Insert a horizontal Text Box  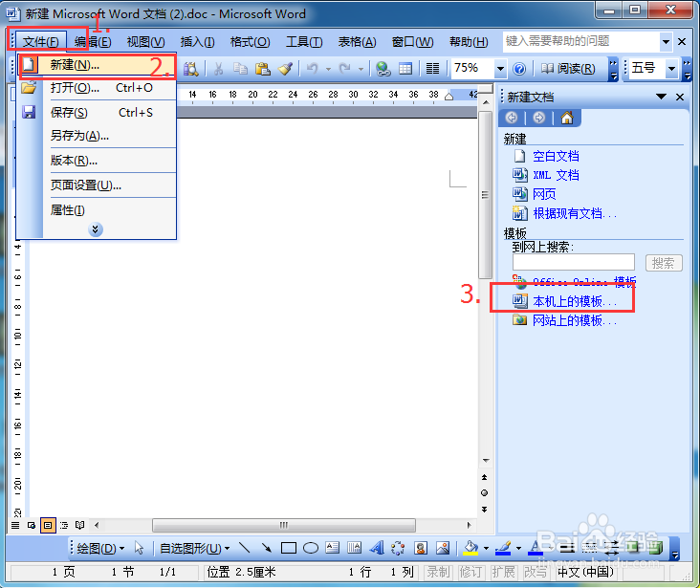(333, 548)
